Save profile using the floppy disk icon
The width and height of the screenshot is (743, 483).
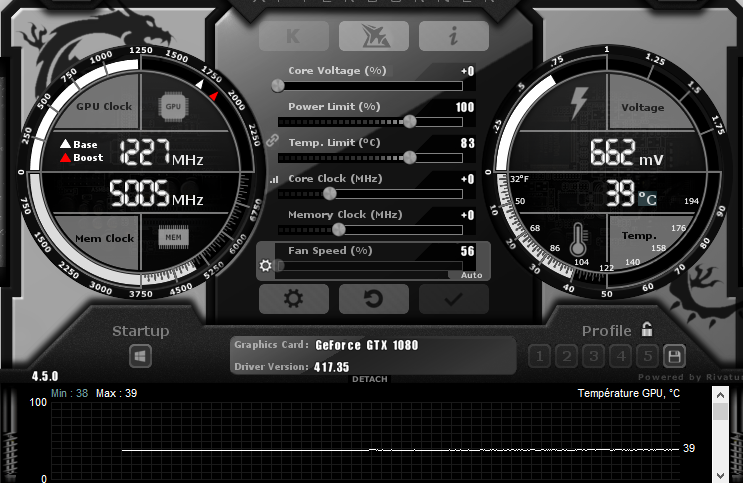click(x=674, y=356)
